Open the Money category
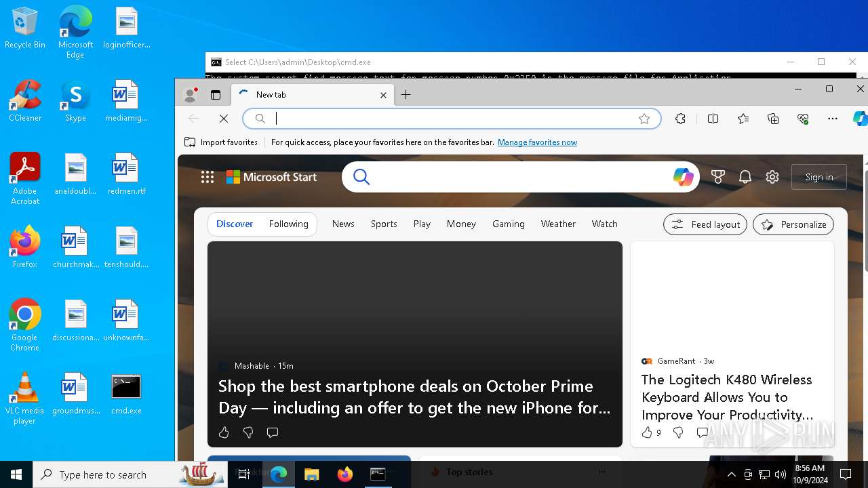868x488 pixels. coord(461,224)
